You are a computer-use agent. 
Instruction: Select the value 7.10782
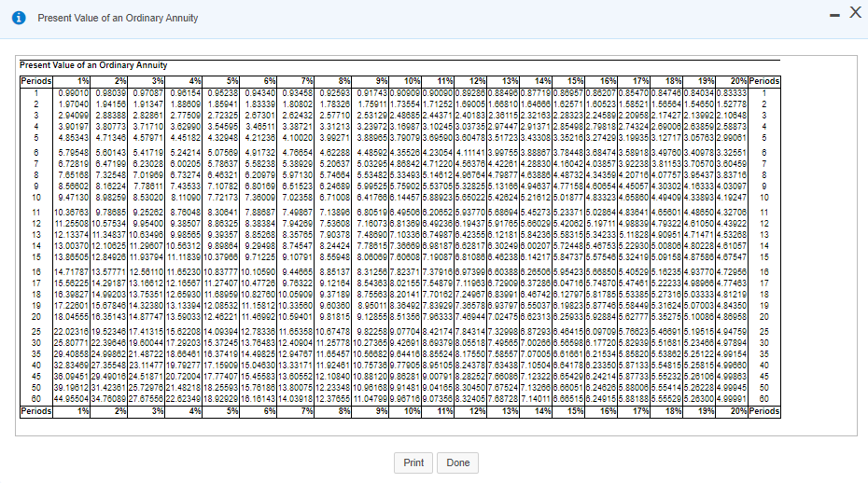(223, 186)
